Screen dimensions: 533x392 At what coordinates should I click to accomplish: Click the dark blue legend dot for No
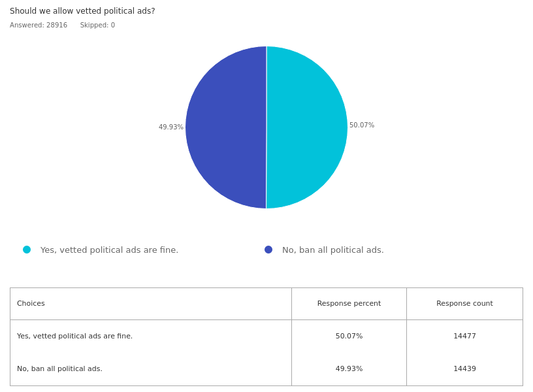pyautogui.click(x=268, y=250)
